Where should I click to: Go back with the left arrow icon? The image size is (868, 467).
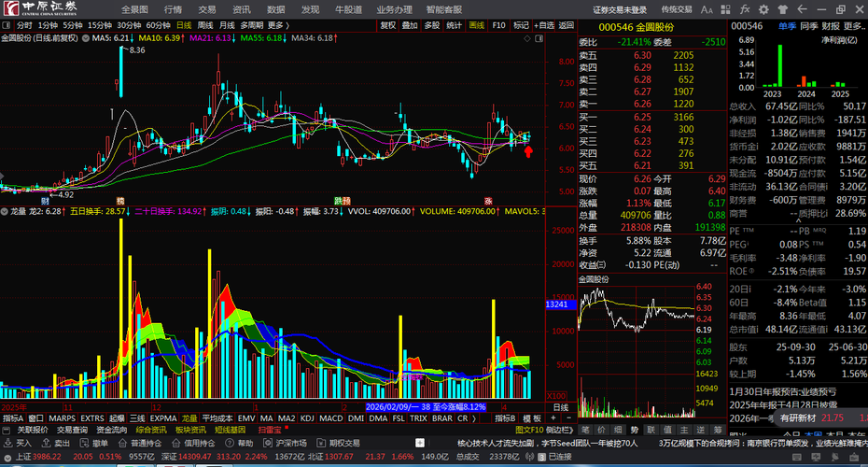point(802,9)
